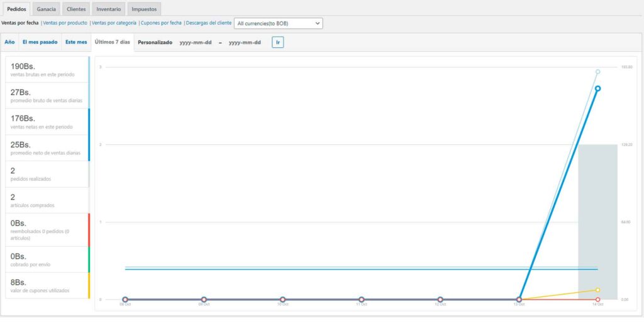Highlight 27Bs. promedio bruto legend item

tap(48, 96)
